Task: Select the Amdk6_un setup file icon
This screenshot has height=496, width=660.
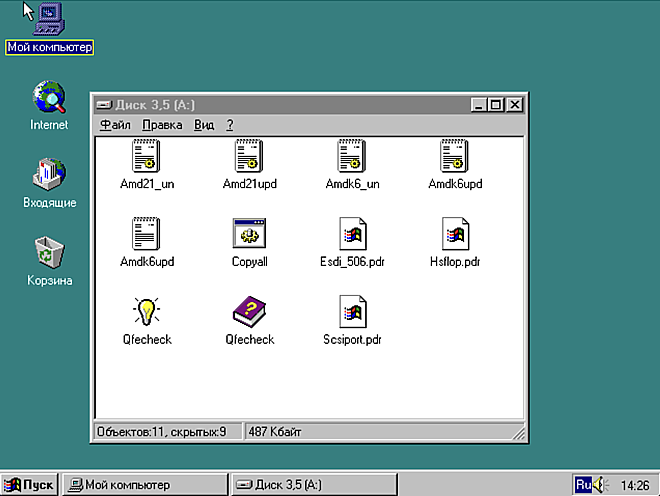Action: coord(351,155)
